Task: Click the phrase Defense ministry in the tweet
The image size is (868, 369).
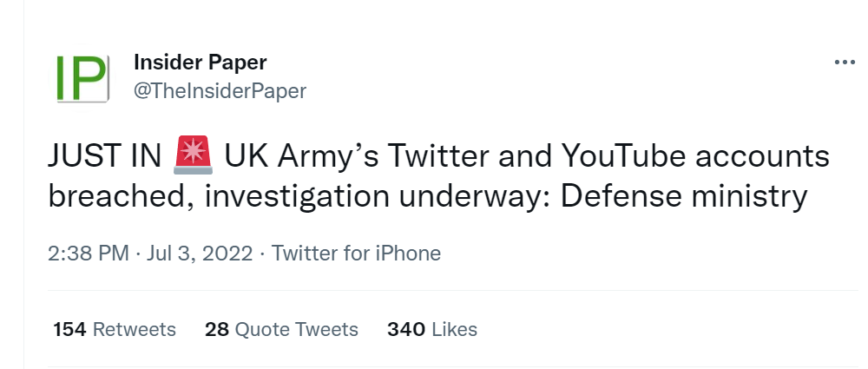Action: (x=684, y=197)
